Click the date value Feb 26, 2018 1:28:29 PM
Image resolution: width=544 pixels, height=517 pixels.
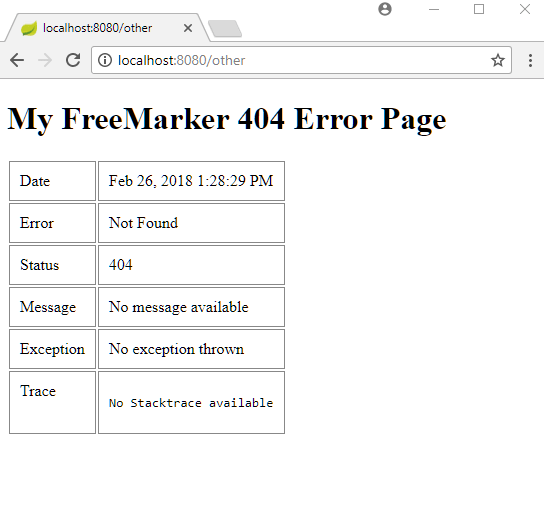point(191,181)
